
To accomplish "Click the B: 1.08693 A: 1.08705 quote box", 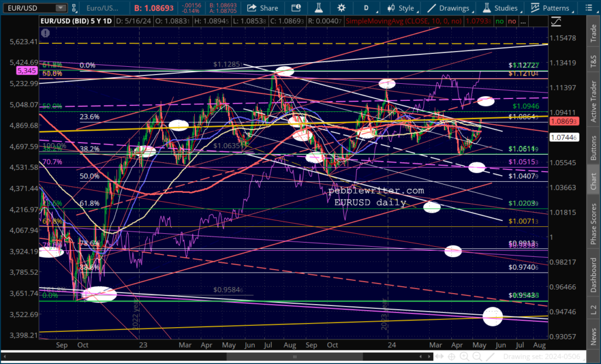I will click(223, 8).
